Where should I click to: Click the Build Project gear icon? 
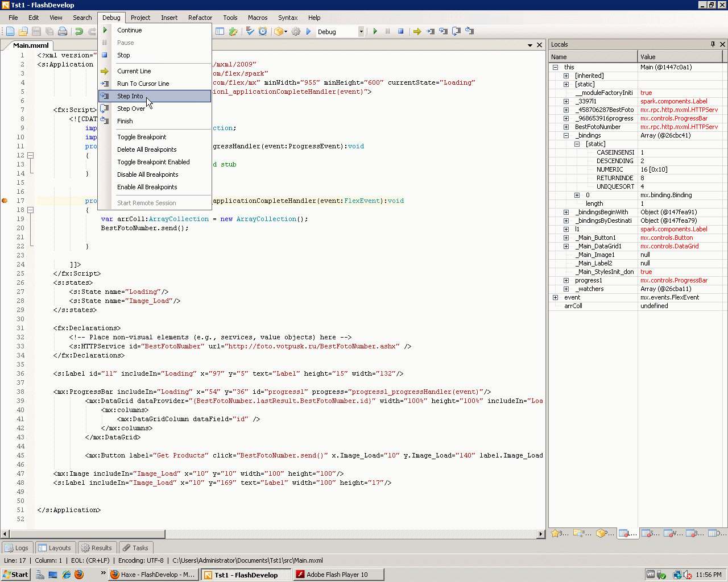click(x=296, y=32)
